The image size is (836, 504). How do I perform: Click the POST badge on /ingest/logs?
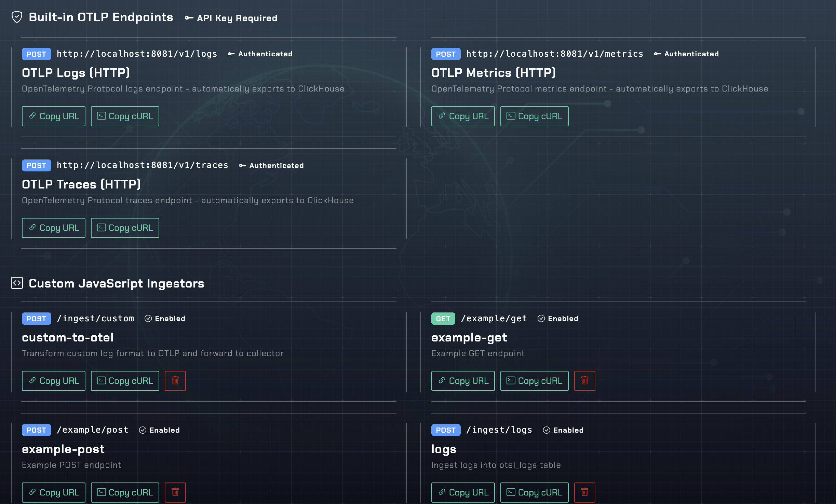446,430
